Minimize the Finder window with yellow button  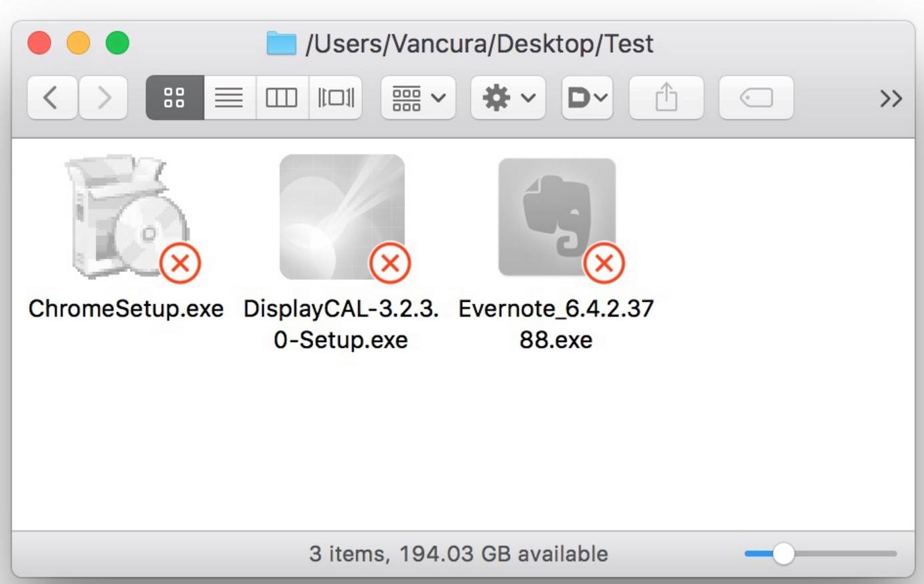pyautogui.click(x=78, y=43)
